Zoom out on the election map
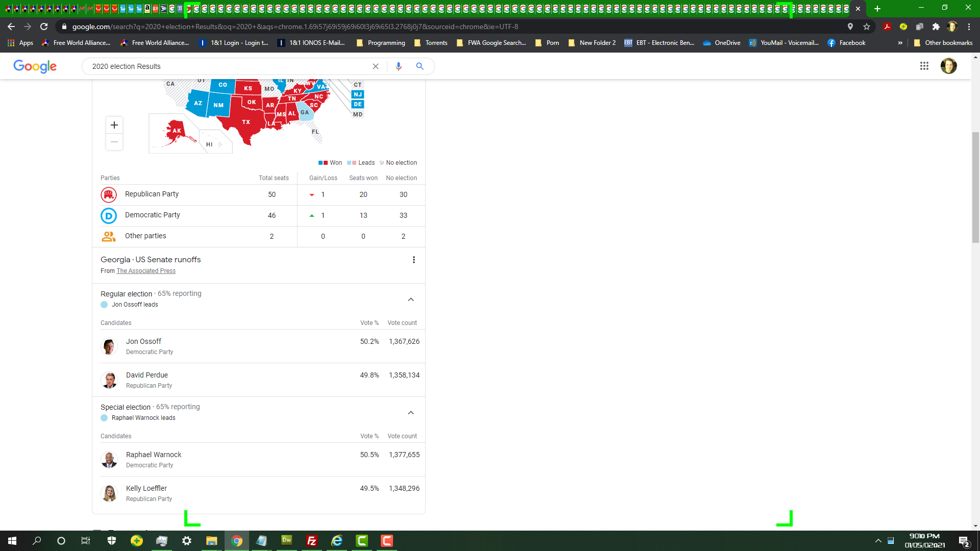 (x=114, y=142)
